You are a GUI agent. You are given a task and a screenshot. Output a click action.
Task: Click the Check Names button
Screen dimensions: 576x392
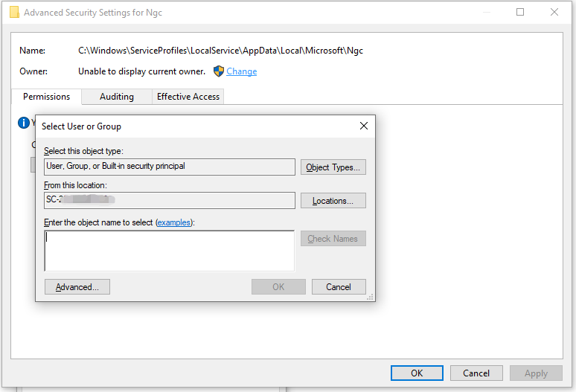pos(333,239)
